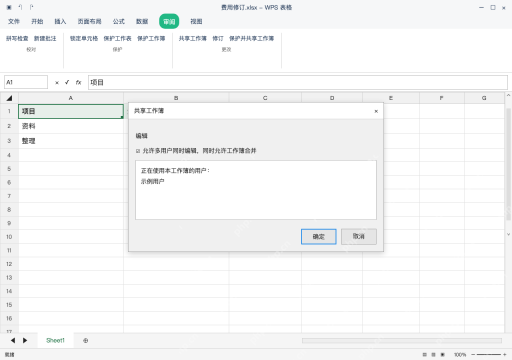Click the zoom out minus icon
This screenshot has height=360, width=512.
point(473,354)
